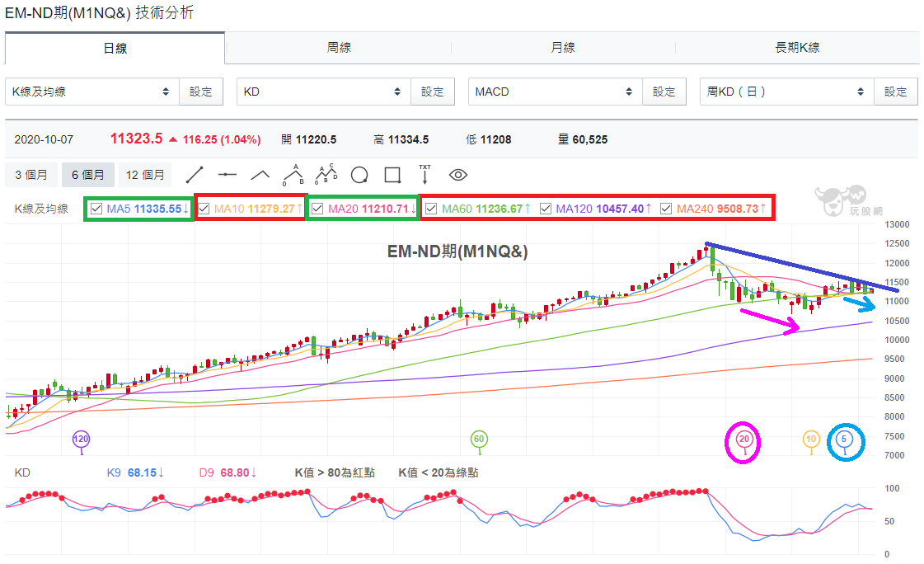Viewport: 924px width, 564px height.
Task: Click the MA120 value 10457.40
Action: 620,209
